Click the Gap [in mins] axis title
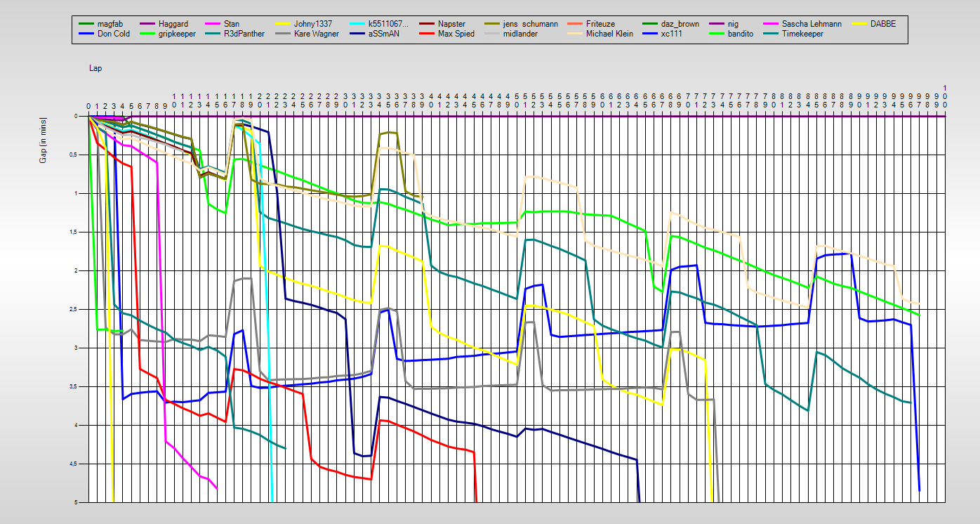 click(x=43, y=140)
